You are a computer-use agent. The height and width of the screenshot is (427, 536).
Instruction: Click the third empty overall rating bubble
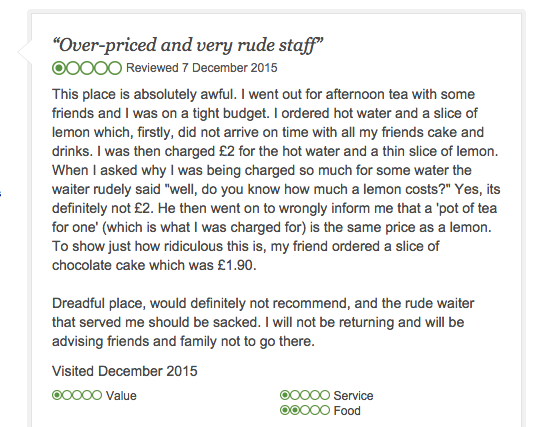87,68
